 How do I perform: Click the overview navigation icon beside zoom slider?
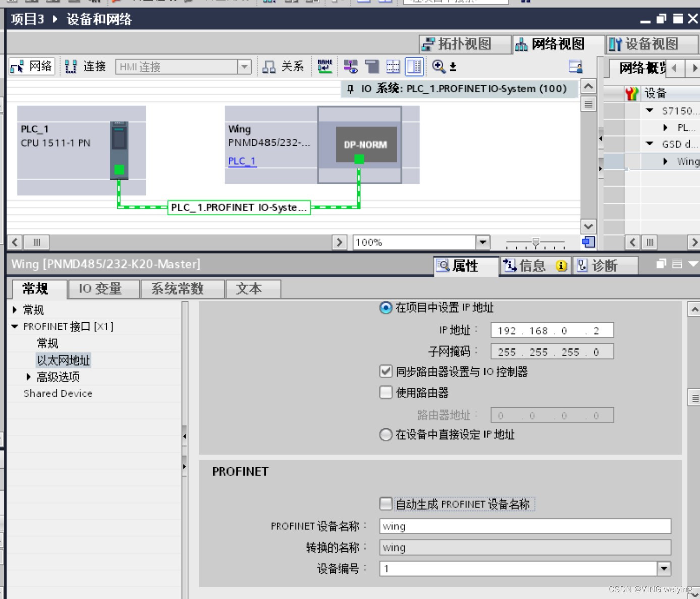(588, 242)
